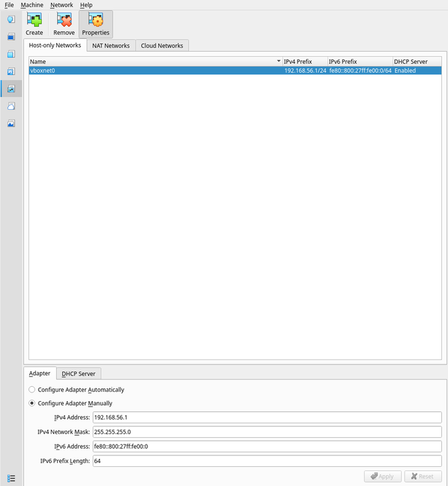Click the IPv6 Prefix Length field
Viewport: 448px width, 486px height.
coord(267,461)
